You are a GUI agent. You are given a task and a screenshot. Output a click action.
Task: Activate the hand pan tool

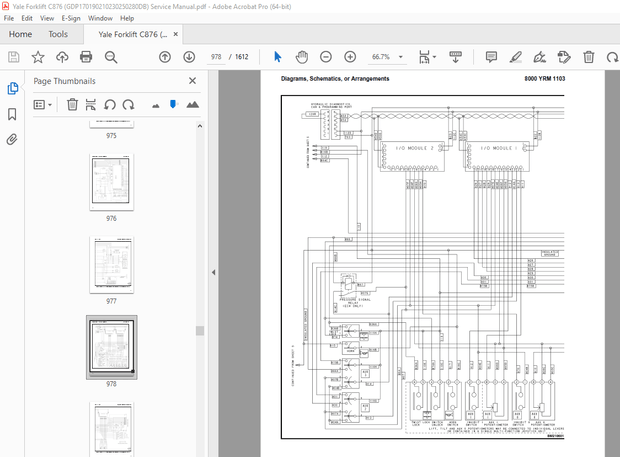point(302,57)
